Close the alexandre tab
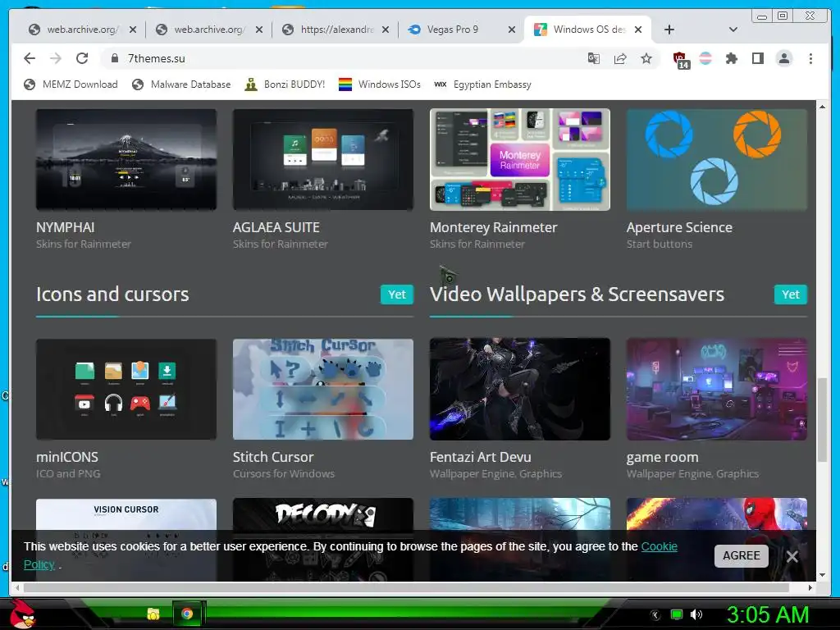Screen dimensions: 840x630 (x=386, y=30)
